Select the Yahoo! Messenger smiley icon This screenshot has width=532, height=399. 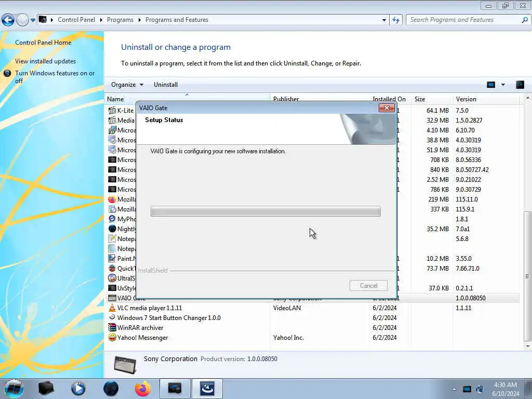[x=112, y=337]
